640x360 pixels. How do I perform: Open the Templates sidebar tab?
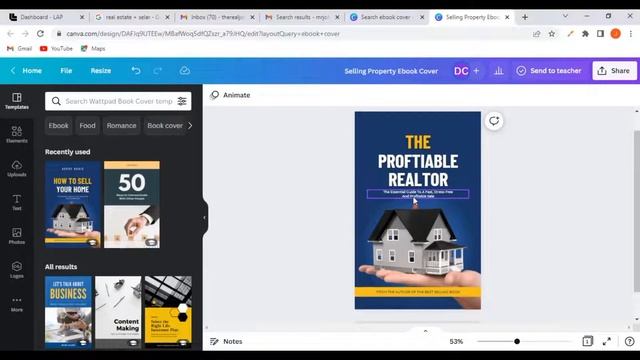point(17,101)
